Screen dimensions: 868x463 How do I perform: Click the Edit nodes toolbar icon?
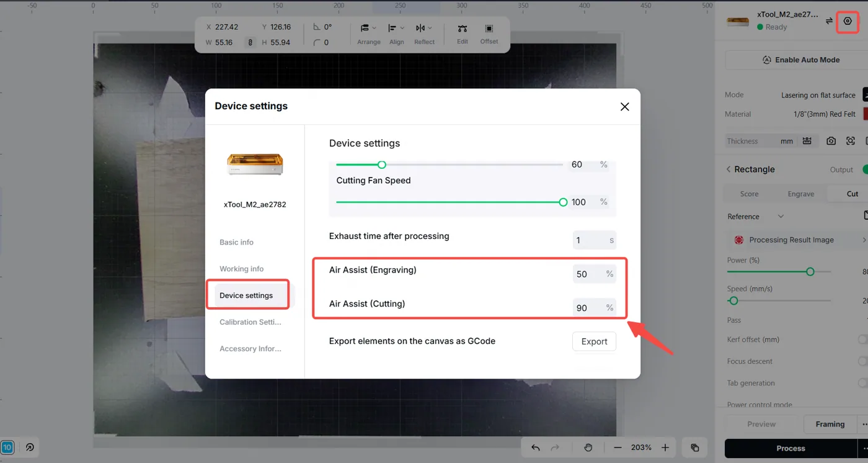click(x=463, y=29)
